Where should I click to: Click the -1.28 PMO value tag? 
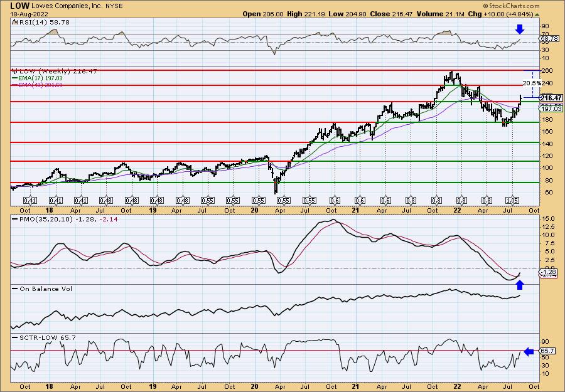pos(549,272)
